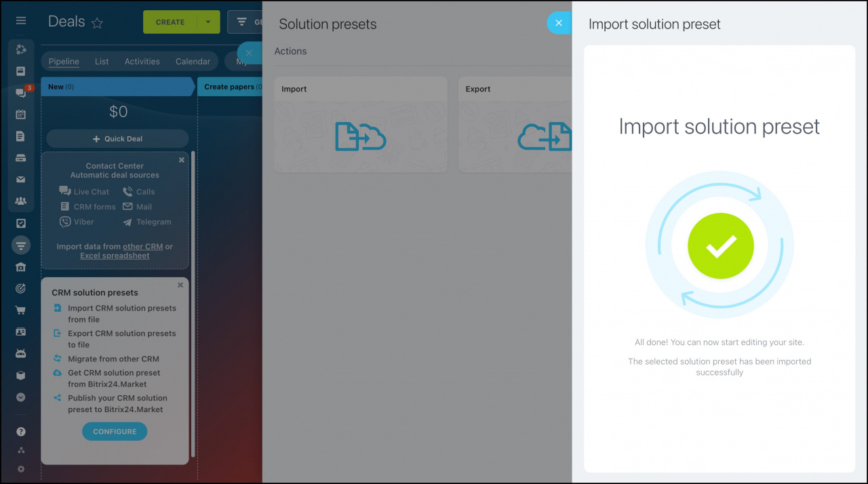Screen dimensions: 868x484
Task: Add a Quick Deal
Action: click(x=118, y=139)
